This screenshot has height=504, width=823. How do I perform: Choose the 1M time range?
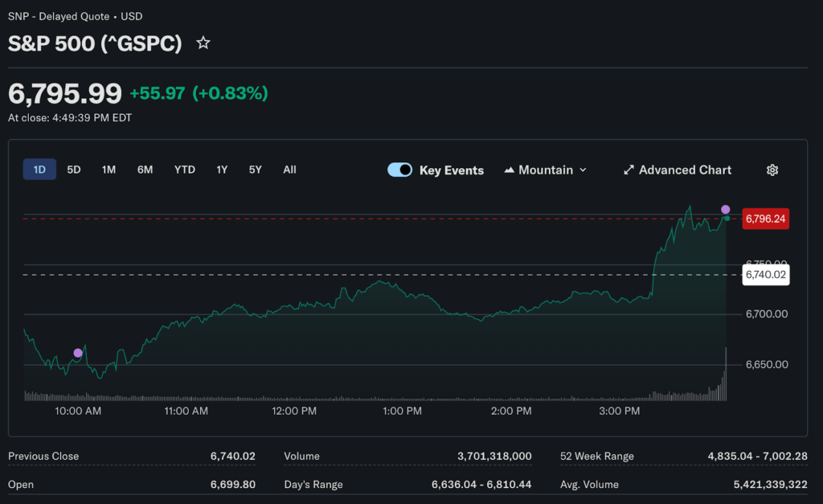pos(109,170)
